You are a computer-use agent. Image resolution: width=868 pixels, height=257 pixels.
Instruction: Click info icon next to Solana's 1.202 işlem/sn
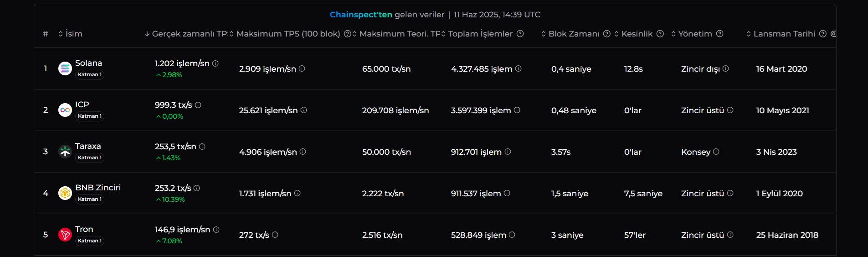216,63
